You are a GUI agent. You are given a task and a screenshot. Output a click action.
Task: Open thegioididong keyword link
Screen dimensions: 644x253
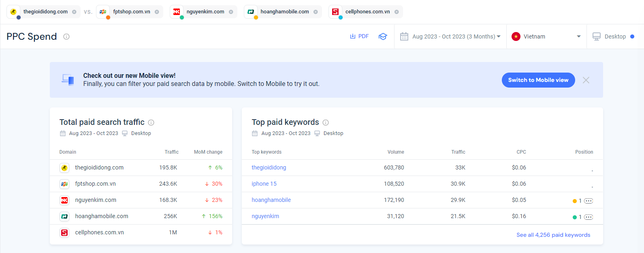(x=269, y=167)
